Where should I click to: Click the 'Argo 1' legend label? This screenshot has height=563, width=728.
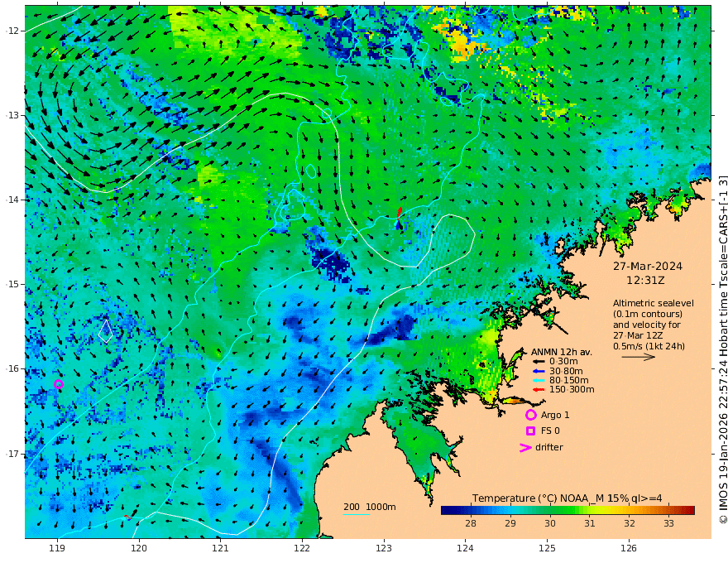click(x=555, y=415)
